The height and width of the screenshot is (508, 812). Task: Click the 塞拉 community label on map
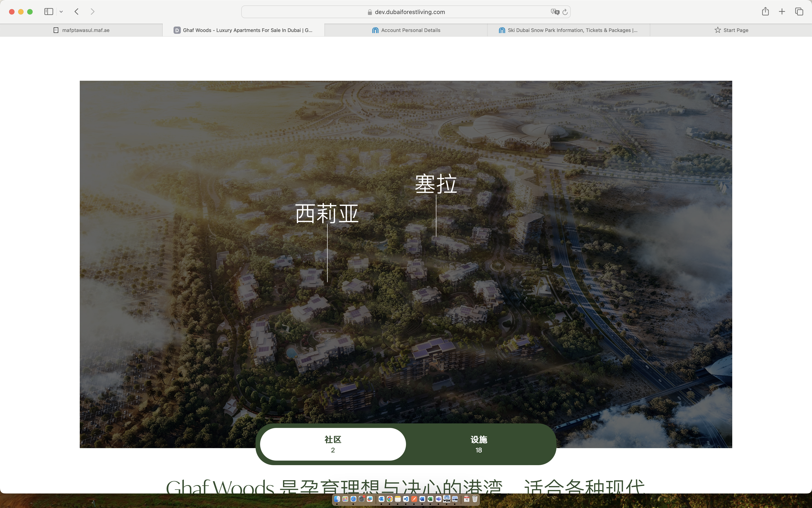coord(436,184)
